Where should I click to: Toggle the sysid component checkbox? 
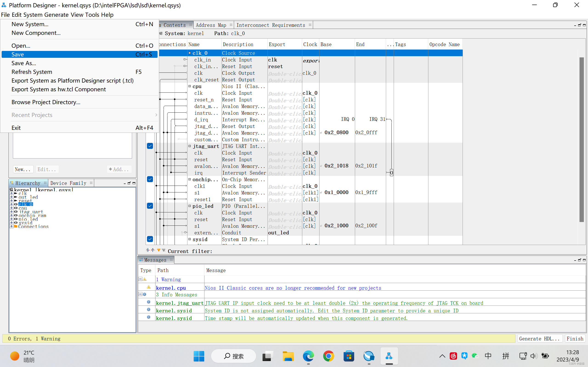point(150,239)
